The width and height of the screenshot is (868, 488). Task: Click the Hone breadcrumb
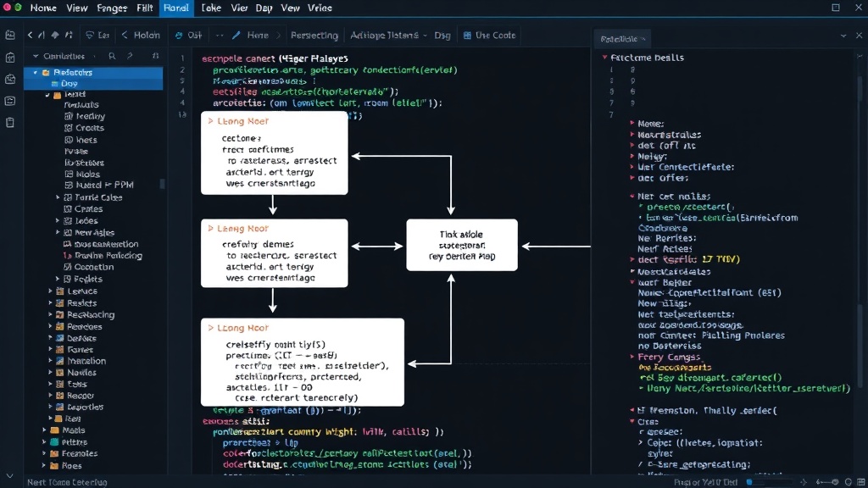coord(258,35)
